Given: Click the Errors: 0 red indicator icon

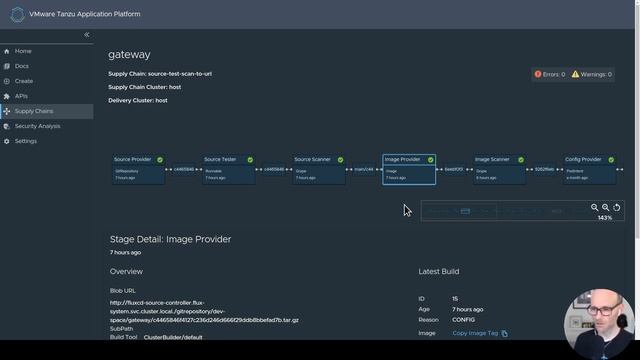Looking at the screenshot, I should pyautogui.click(x=538, y=74).
